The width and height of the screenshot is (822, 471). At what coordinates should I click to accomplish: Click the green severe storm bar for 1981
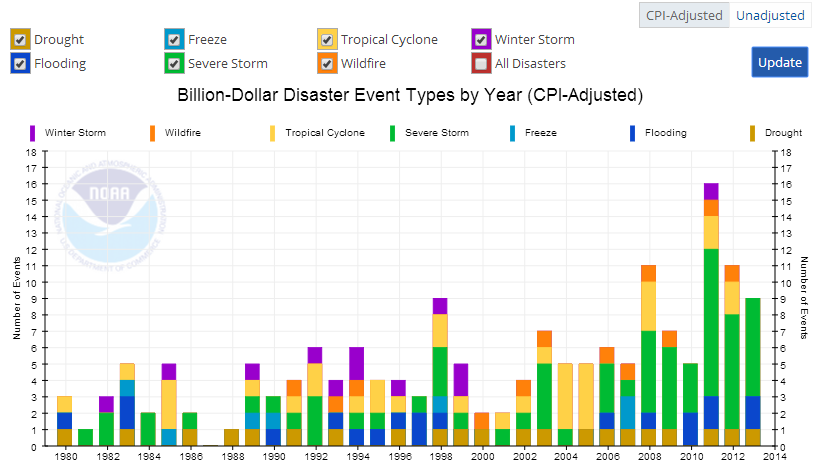(x=85, y=437)
